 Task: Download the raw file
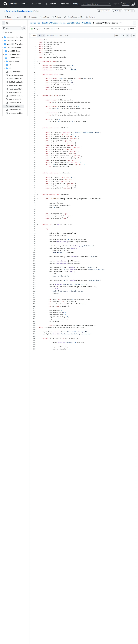click(123, 36)
